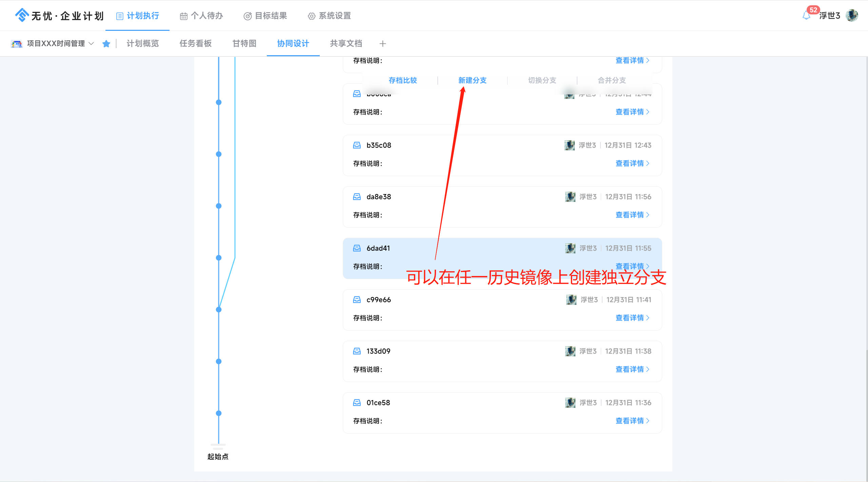
Task: Click the user avatar in top right
Action: tap(852, 16)
